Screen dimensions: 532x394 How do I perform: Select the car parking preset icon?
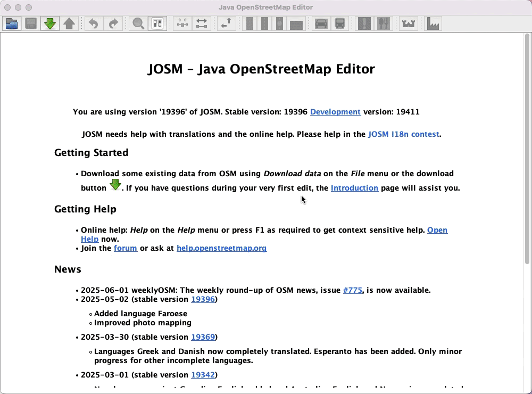click(321, 23)
